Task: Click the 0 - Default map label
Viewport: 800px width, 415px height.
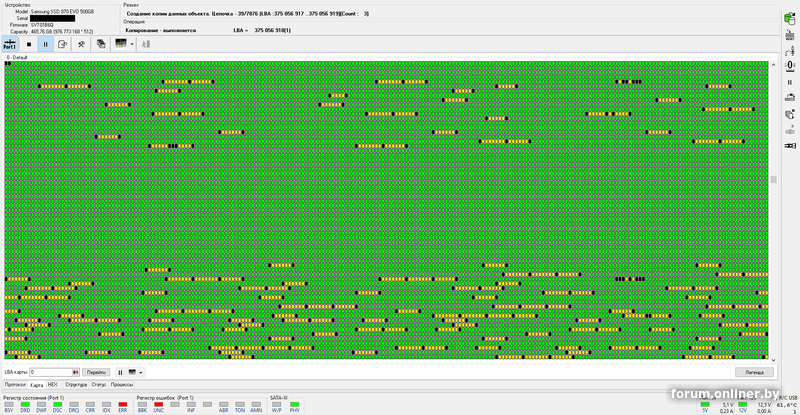Action: point(17,58)
